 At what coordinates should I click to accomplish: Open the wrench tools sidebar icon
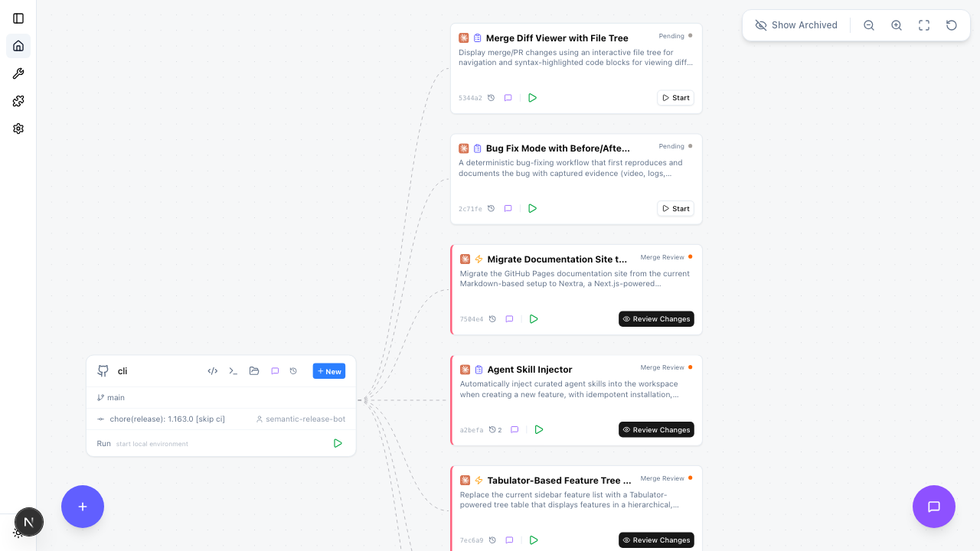(x=18, y=73)
